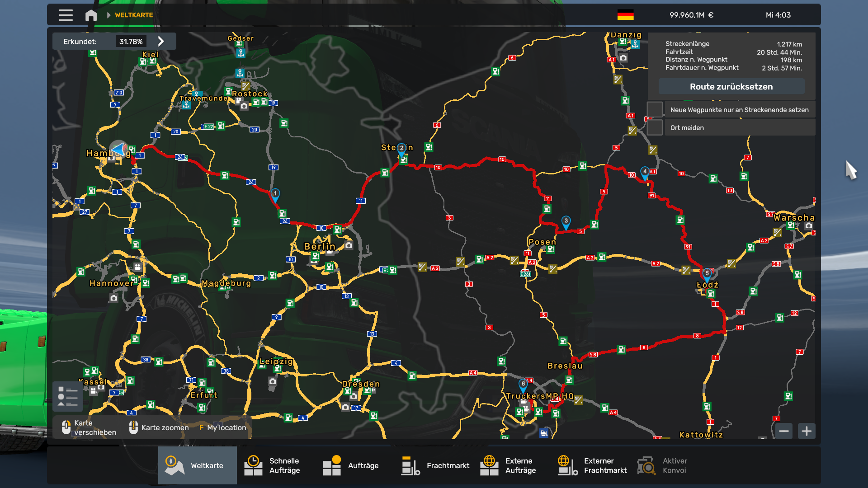Open the map legend list icon
The height and width of the screenshot is (488, 868).
click(x=67, y=396)
